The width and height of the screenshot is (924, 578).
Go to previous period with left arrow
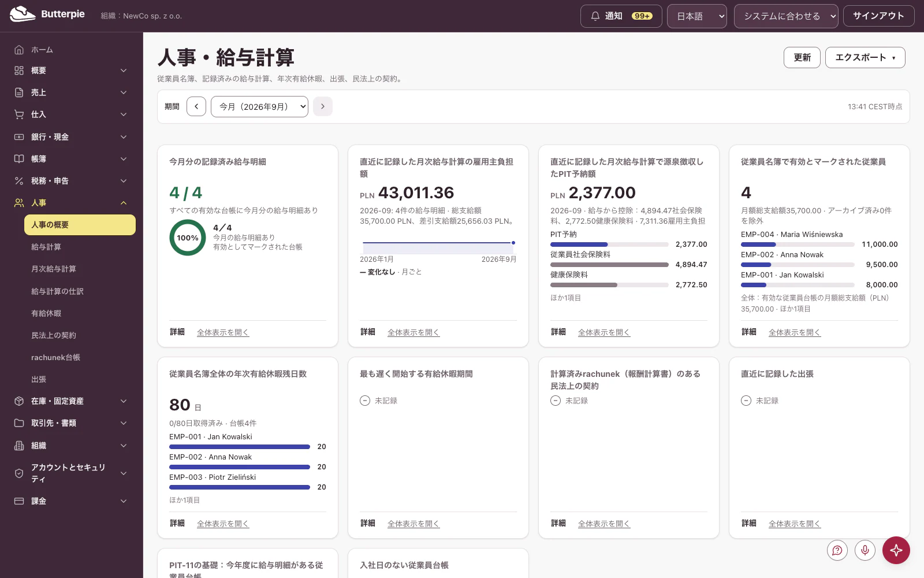(196, 106)
